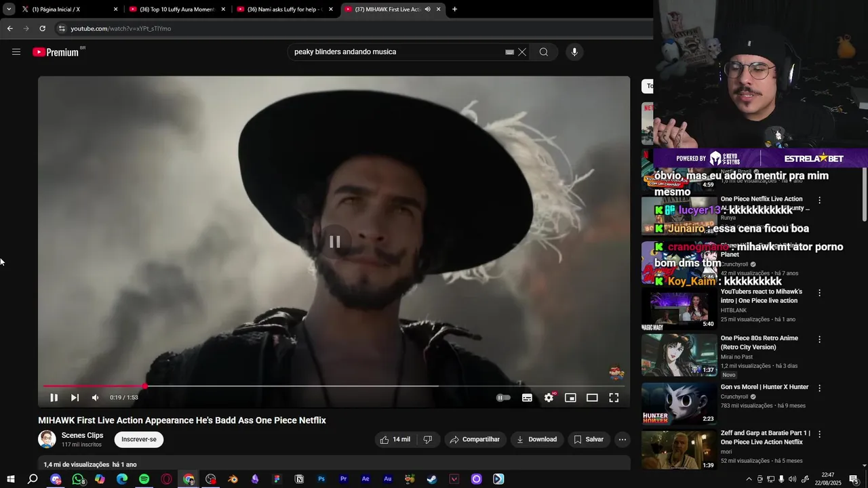This screenshot has width=868, height=488.
Task: Open the Compartilhar share button
Action: click(x=475, y=439)
